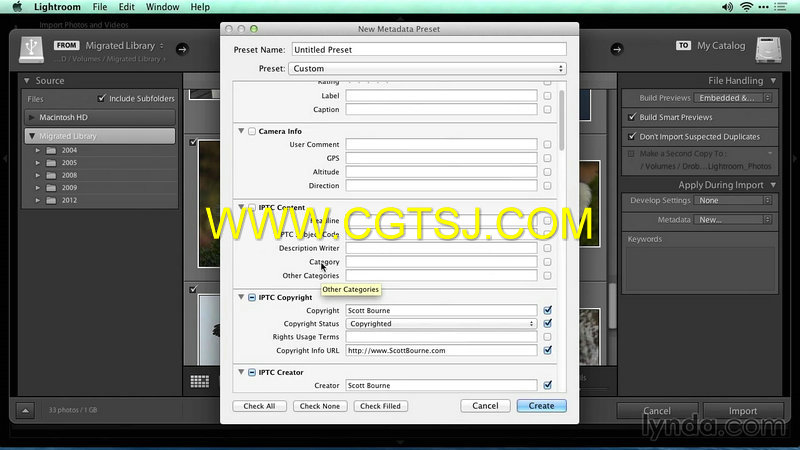
Task: Select the Migrated Library source row
Action: tap(100, 136)
